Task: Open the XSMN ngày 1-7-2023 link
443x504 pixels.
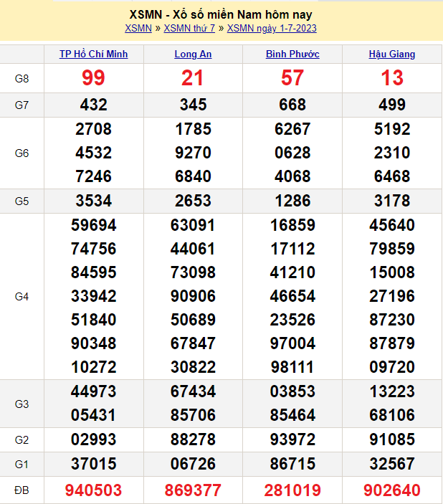Action: click(272, 29)
